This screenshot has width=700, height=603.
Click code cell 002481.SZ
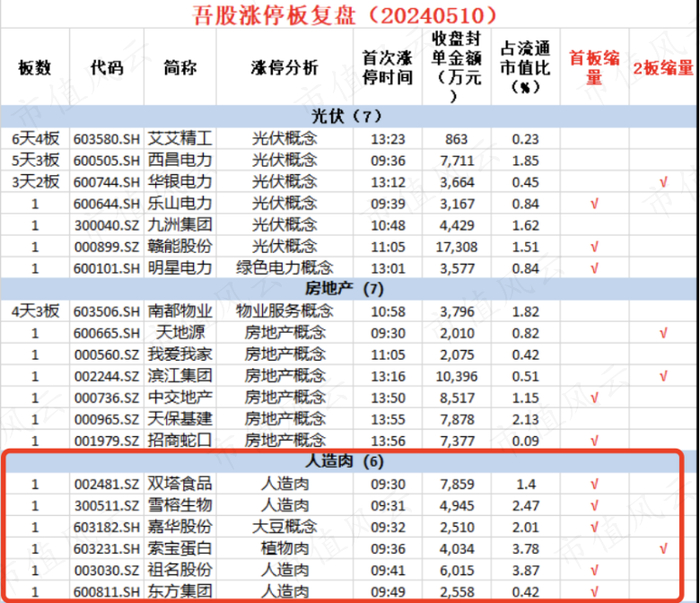[x=107, y=484]
